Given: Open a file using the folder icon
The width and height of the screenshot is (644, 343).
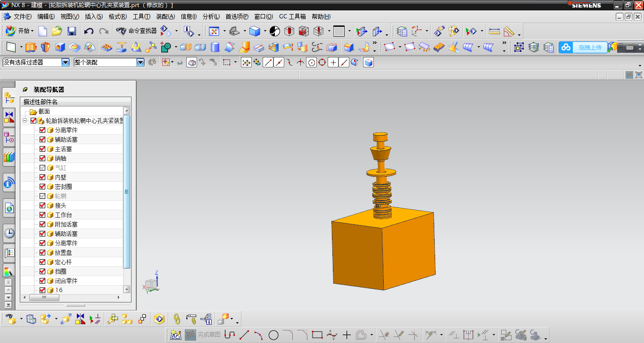Looking at the screenshot, I should 57,32.
